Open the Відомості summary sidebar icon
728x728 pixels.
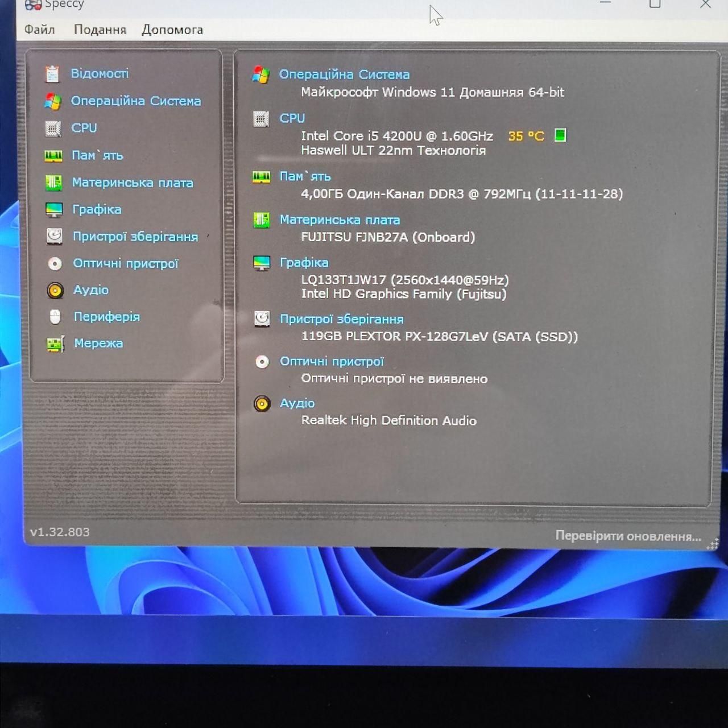pyautogui.click(x=52, y=74)
